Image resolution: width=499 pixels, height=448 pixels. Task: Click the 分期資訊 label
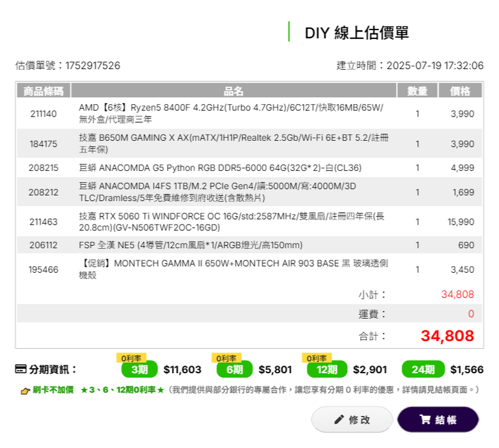(x=53, y=369)
